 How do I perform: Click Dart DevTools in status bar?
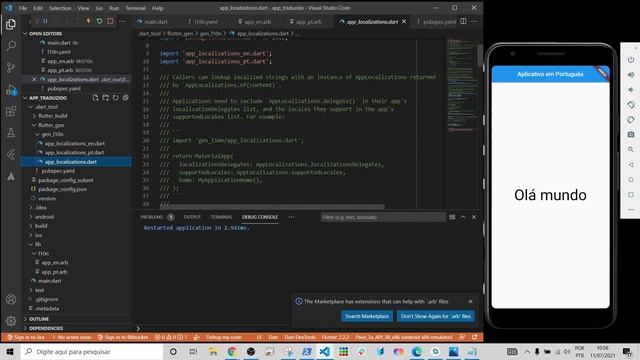(300, 338)
